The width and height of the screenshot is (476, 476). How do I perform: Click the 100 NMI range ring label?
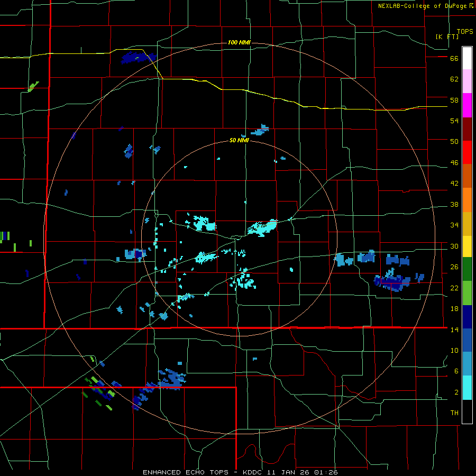tap(239, 42)
